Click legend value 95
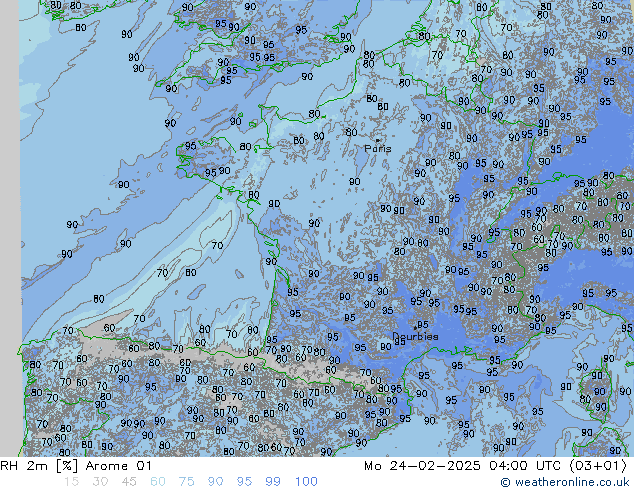 (244, 482)
